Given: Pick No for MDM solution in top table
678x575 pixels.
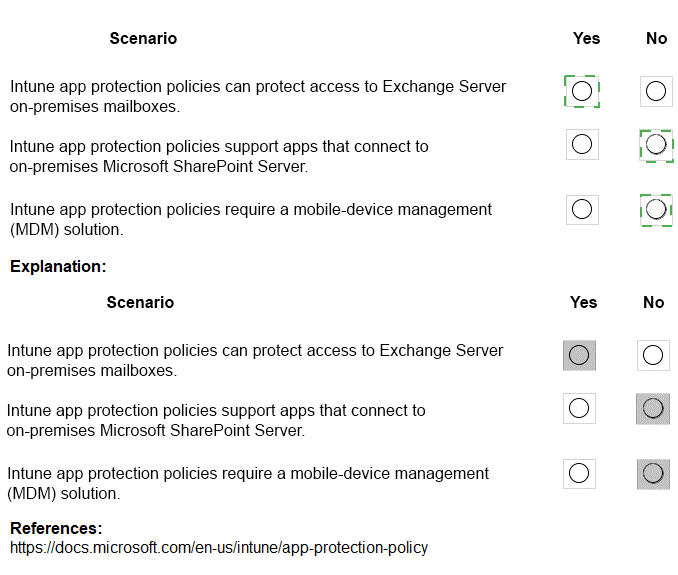Looking at the screenshot, I should tap(656, 209).
